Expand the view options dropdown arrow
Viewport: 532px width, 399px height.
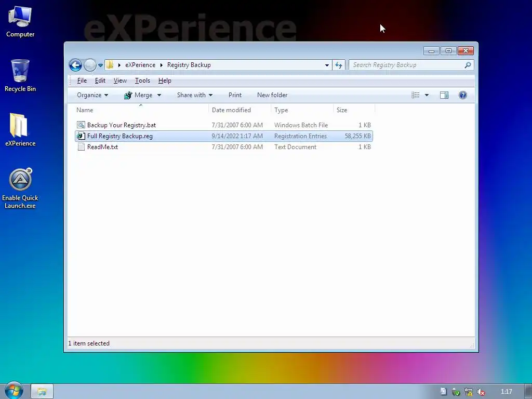[427, 96]
